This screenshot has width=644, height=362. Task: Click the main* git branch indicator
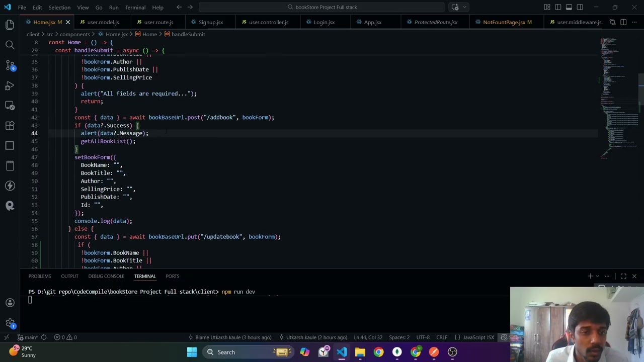28,337
